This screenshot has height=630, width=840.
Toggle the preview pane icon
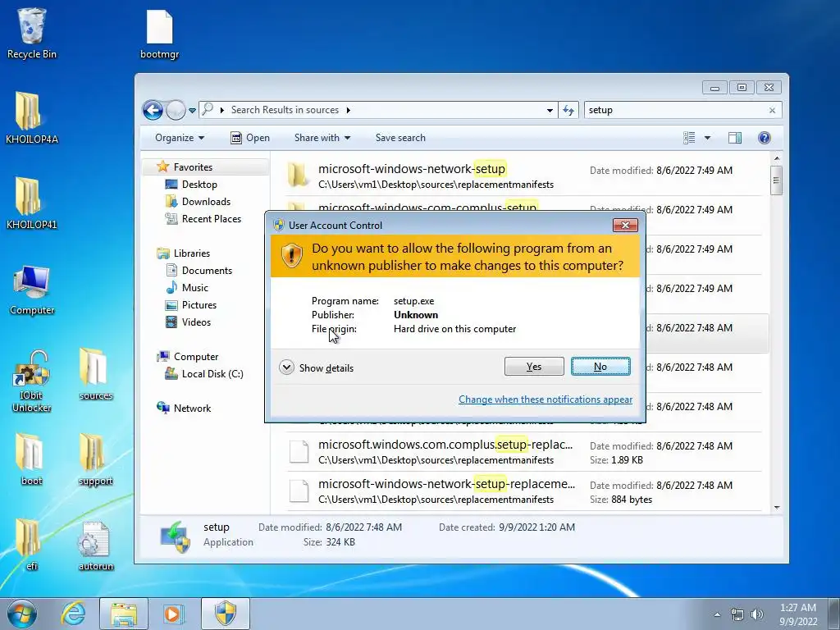click(734, 138)
